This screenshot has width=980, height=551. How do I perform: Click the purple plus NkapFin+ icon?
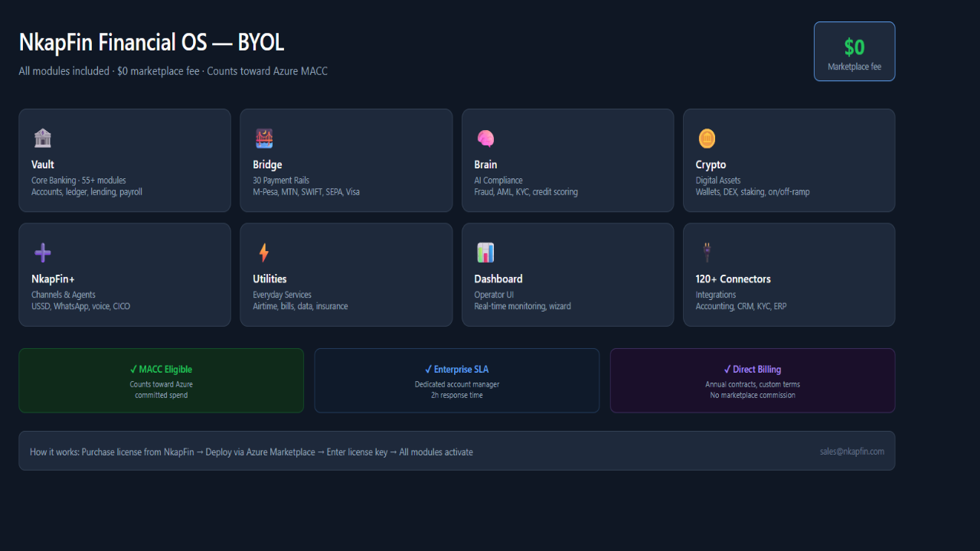[x=43, y=253]
